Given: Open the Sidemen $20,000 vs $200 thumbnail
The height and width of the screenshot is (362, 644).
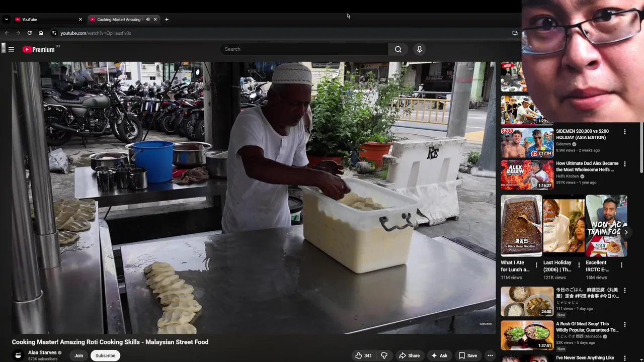Looking at the screenshot, I should 527,143.
